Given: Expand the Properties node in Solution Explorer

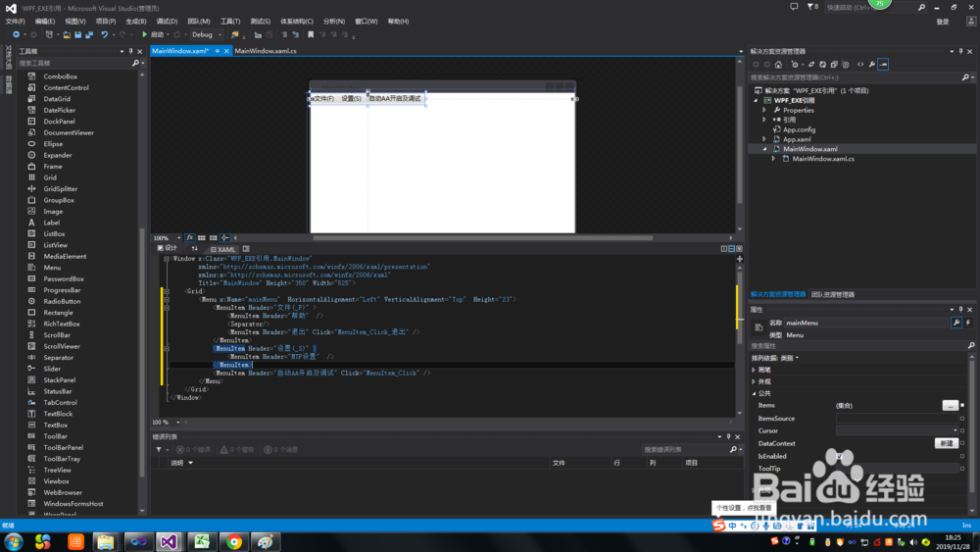Looking at the screenshot, I should point(764,110).
